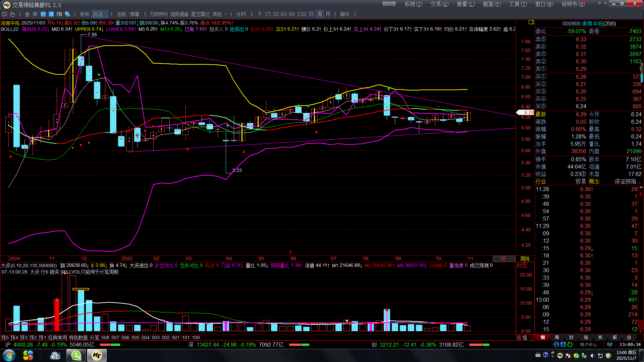644x362 pixels.
Task: Click the blue 买 buy icon
Action: pyautogui.click(x=563, y=345)
